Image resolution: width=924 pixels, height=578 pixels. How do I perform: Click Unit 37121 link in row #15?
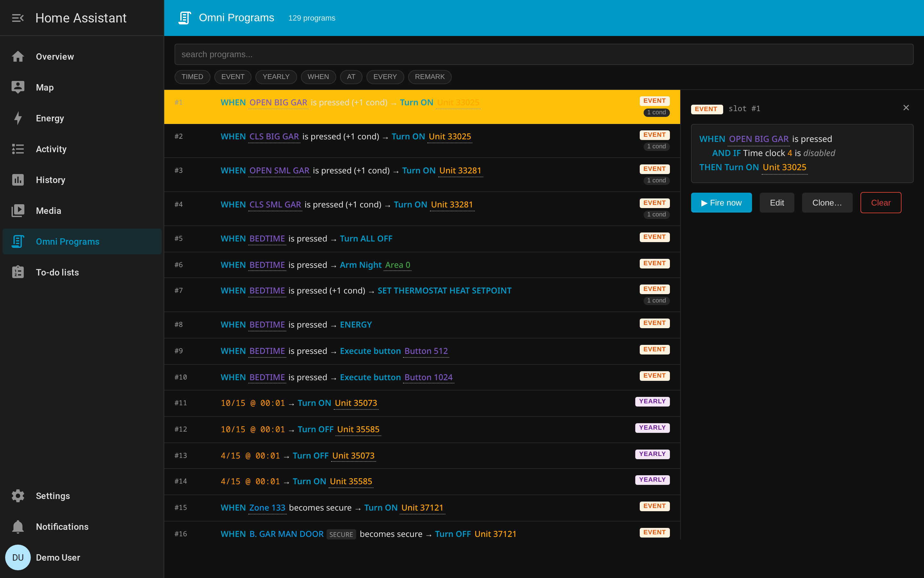422,508
